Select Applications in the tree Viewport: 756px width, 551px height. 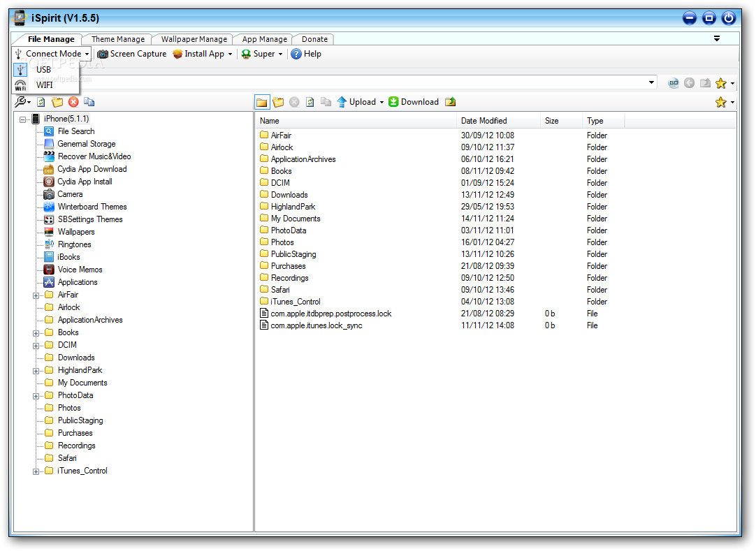coord(78,282)
